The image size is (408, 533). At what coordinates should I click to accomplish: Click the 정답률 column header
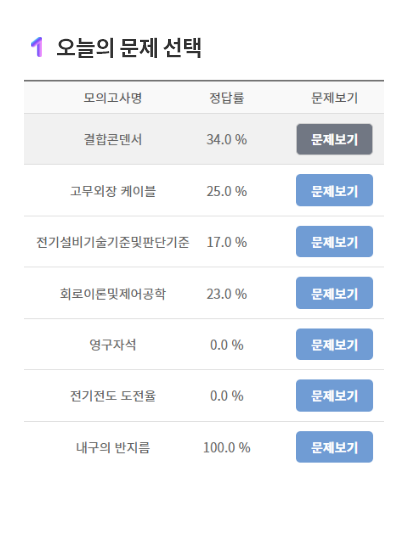click(x=226, y=98)
